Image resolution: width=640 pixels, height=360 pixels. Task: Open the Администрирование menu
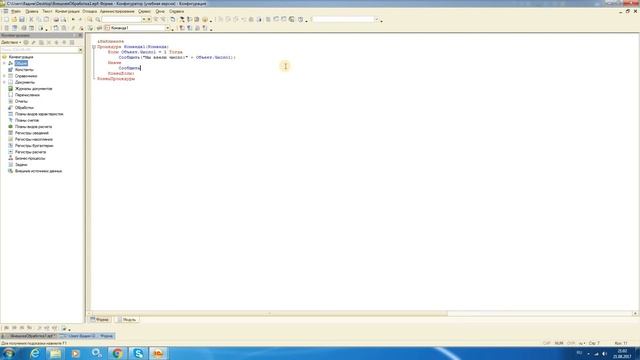[117, 11]
